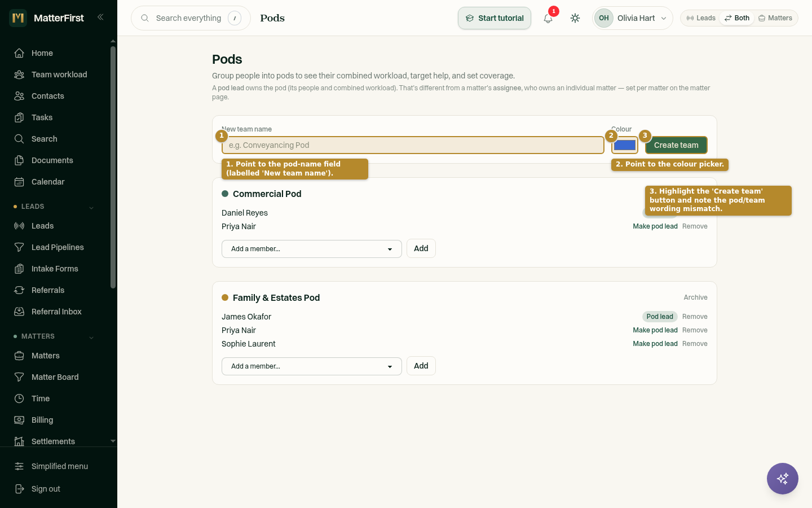The height and width of the screenshot is (508, 812).
Task: Remove James Okafor from Family & Estates Pod
Action: [695, 317]
